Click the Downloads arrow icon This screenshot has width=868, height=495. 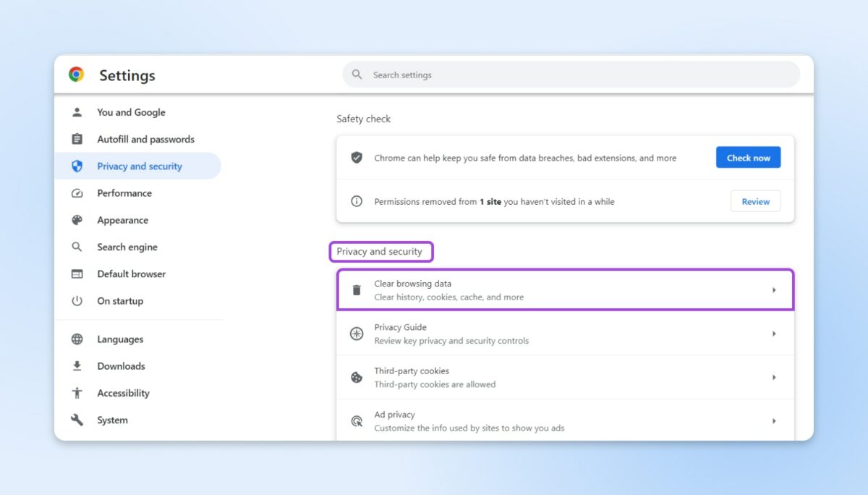coord(77,366)
